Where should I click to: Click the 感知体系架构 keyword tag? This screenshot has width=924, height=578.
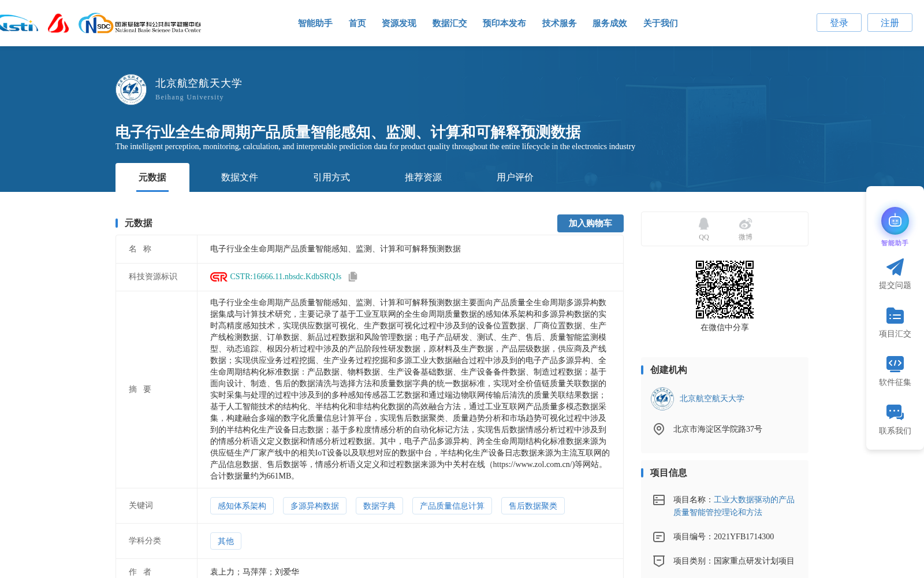[x=242, y=506]
